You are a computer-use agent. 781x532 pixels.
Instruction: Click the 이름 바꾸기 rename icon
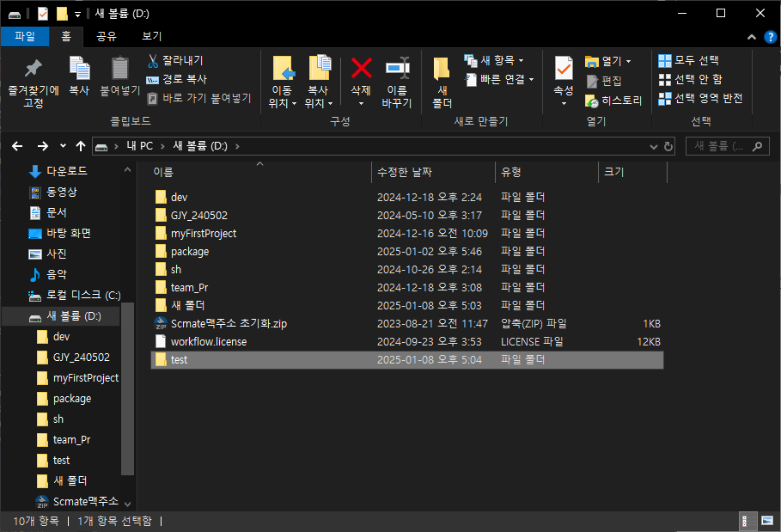click(397, 68)
